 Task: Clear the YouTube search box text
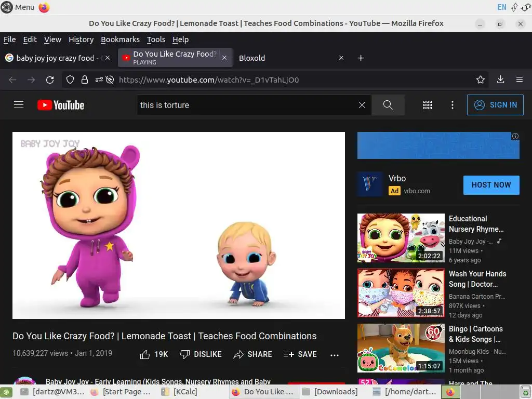[362, 105]
